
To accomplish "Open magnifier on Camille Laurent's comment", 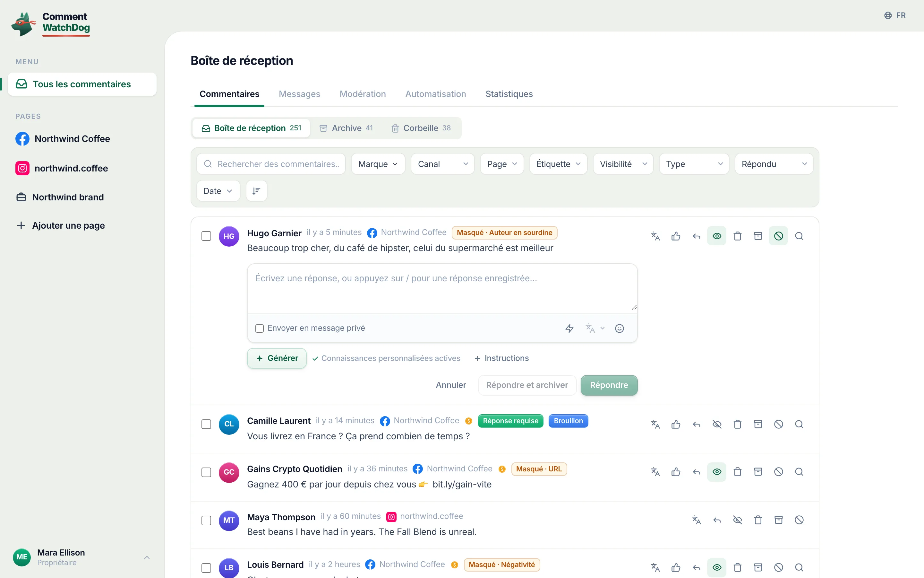I will [x=799, y=424].
